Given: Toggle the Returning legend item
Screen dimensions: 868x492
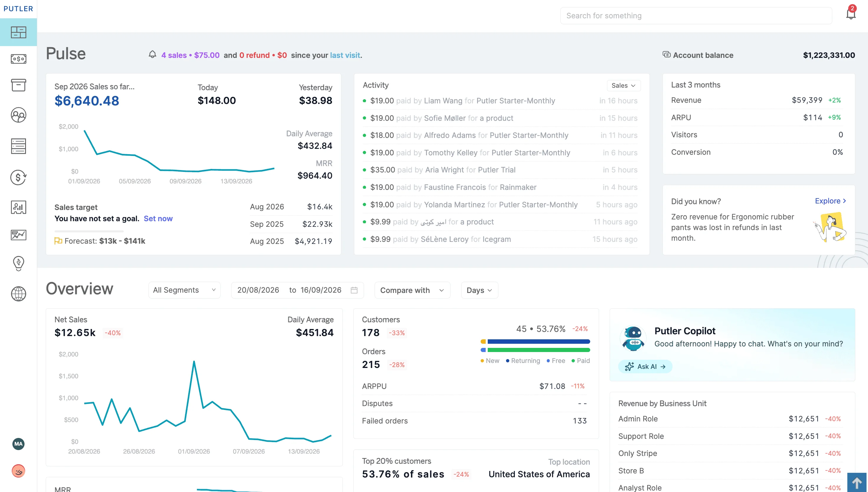Looking at the screenshot, I should (x=523, y=361).
